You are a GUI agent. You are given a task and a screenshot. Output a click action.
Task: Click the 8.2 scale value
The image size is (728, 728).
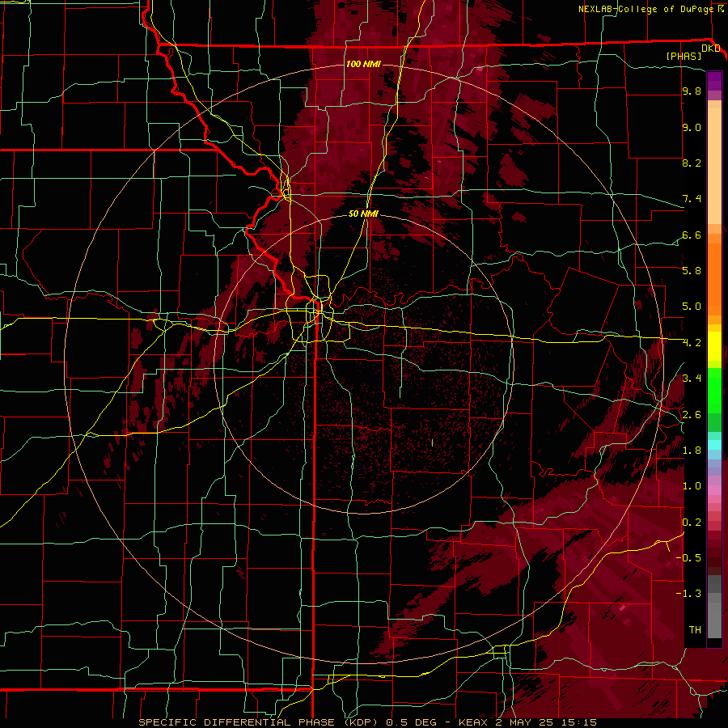click(x=692, y=163)
